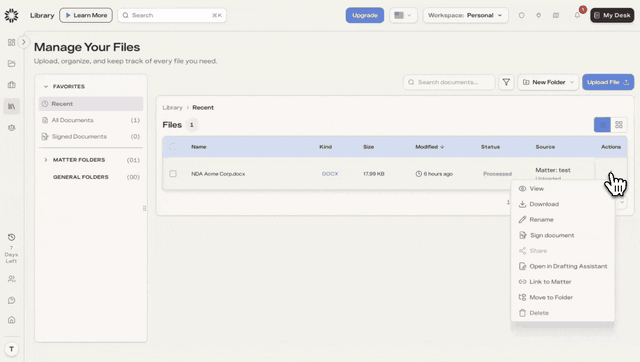Viewport: 640px width, 362px height.
Task: Click the book guide icon in top bar
Action: click(x=556, y=15)
